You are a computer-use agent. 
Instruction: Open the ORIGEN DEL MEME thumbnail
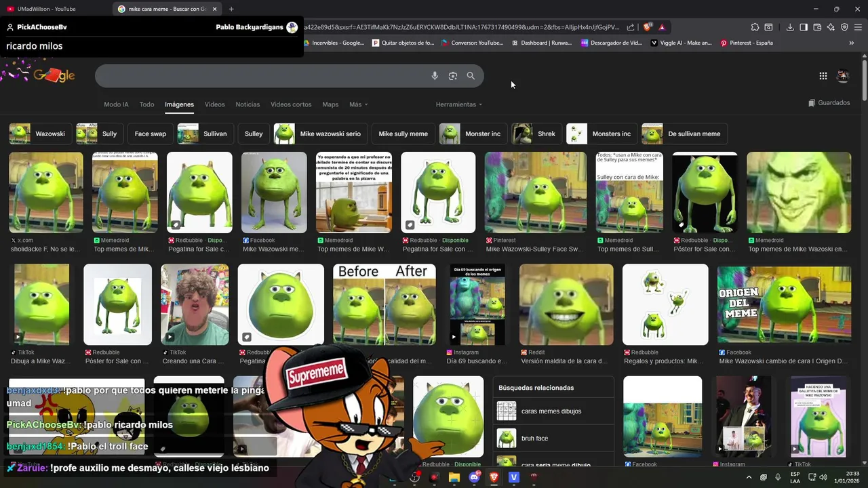click(x=784, y=304)
